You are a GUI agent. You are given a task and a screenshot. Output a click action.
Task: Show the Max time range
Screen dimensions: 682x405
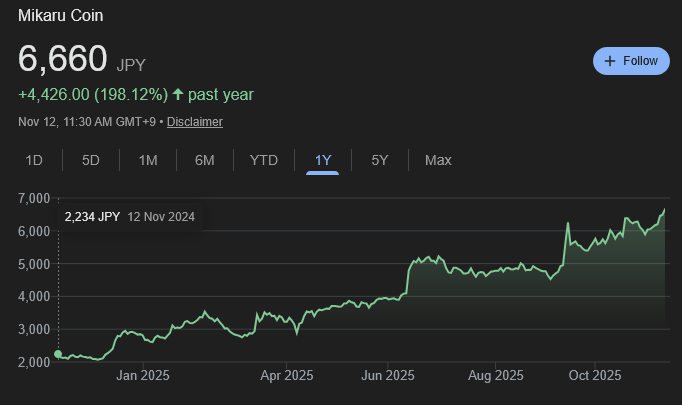click(438, 160)
